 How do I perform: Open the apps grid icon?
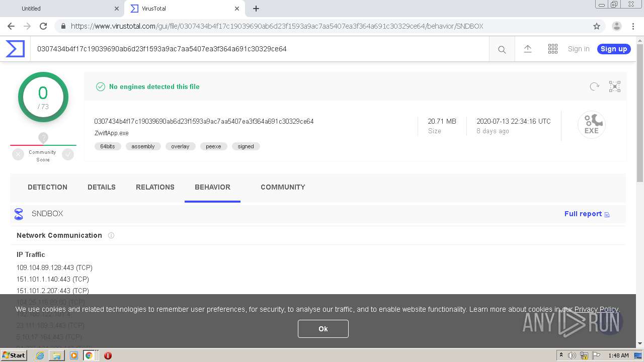coord(553,49)
